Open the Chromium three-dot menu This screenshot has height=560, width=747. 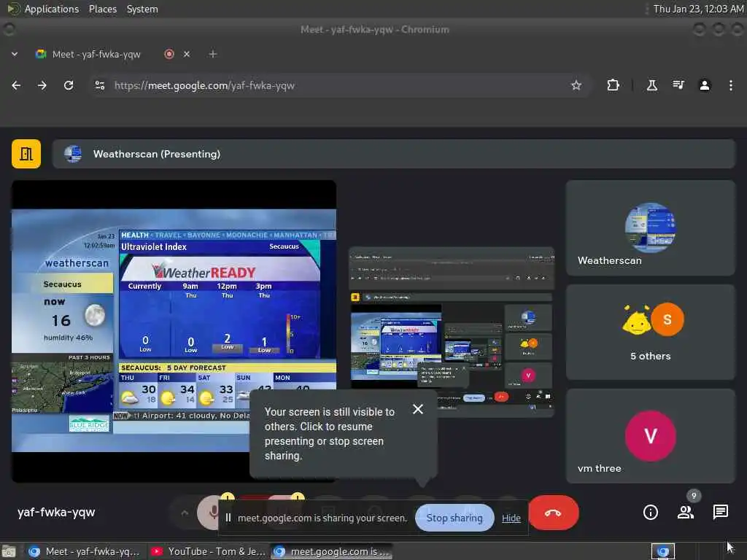pyautogui.click(x=731, y=85)
